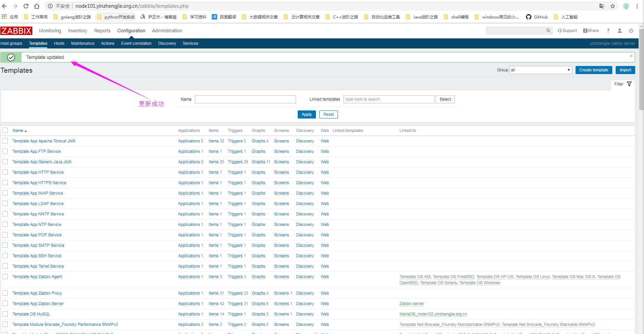Image resolution: width=644 pixels, height=334 pixels.
Task: Open the Group dropdown
Action: (x=540, y=70)
